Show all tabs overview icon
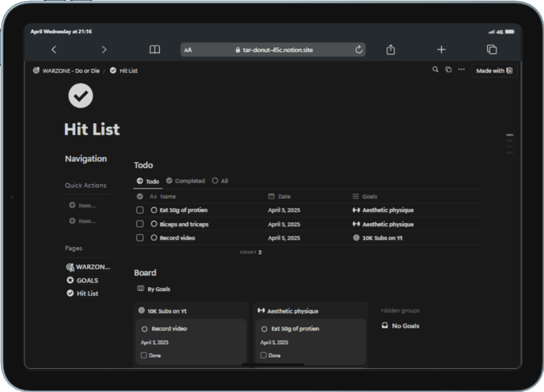544x392 pixels. pyautogui.click(x=491, y=49)
